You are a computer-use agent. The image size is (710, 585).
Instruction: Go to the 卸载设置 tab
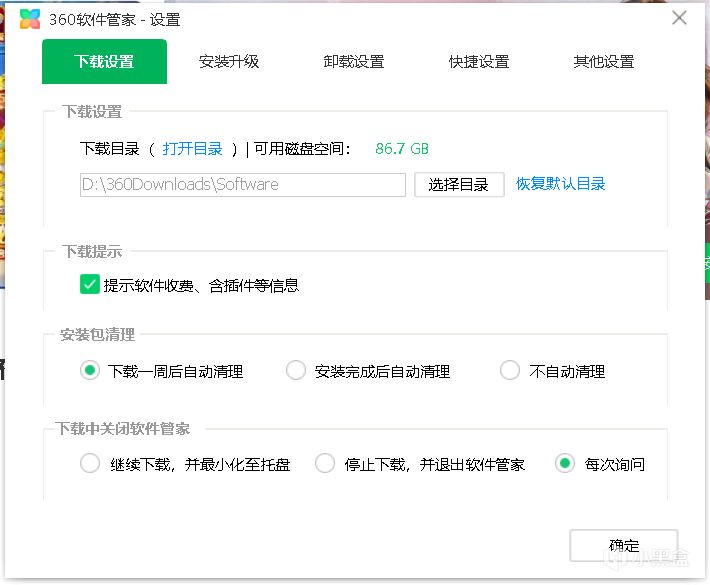click(x=354, y=62)
